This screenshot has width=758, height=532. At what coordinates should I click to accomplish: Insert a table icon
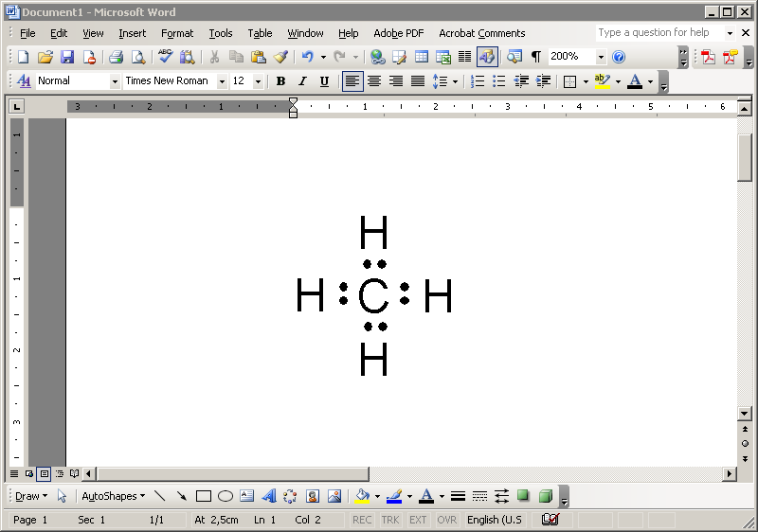[422, 57]
